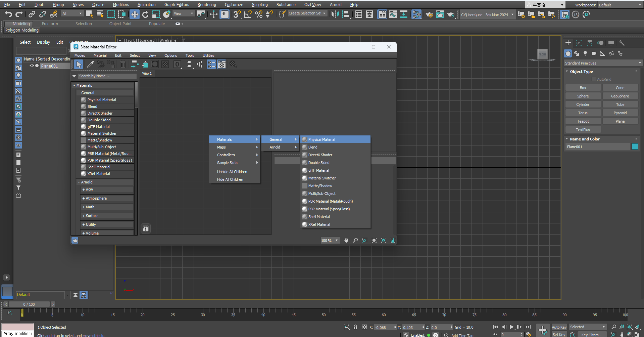The image size is (644, 337).
Task: Click the Auto Key button
Action: pos(559,327)
